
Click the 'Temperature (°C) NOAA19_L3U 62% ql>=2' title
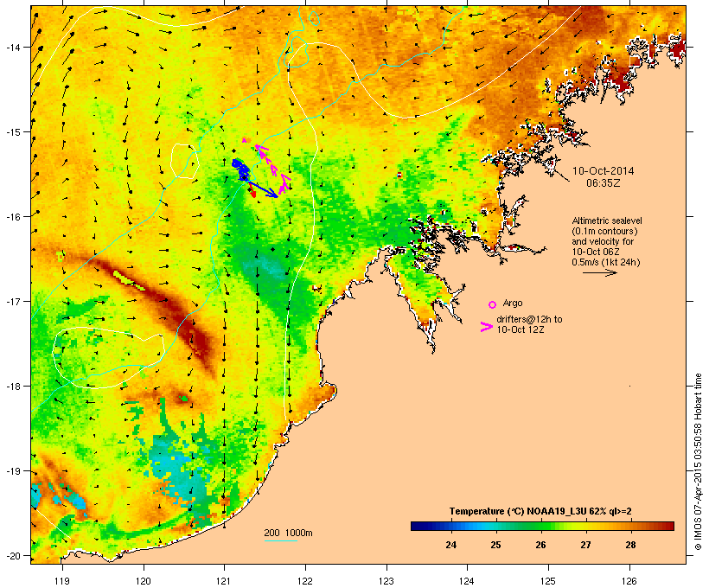[x=540, y=511]
